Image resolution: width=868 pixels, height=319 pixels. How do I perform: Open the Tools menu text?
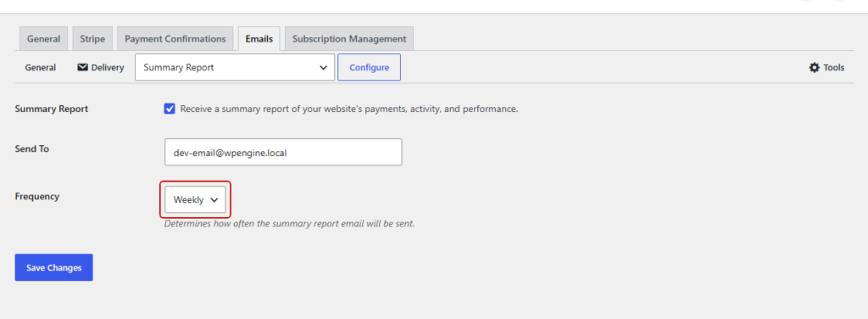tap(834, 68)
